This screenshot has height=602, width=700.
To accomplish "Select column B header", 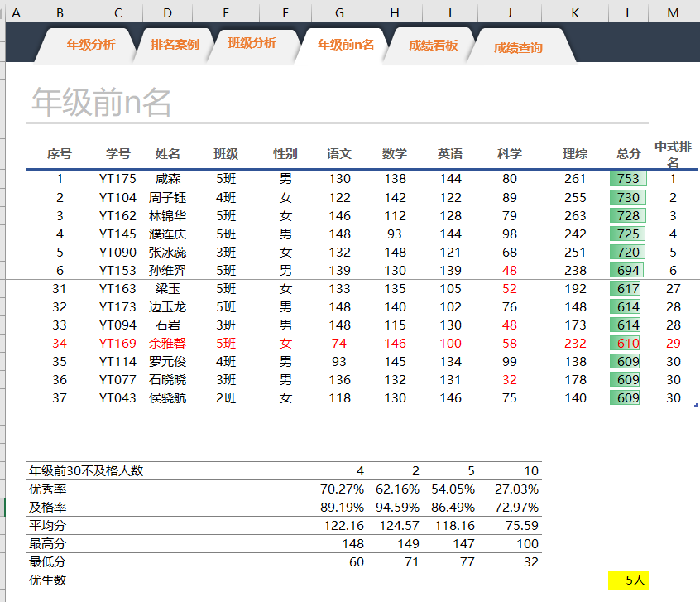I will pyautogui.click(x=60, y=13).
